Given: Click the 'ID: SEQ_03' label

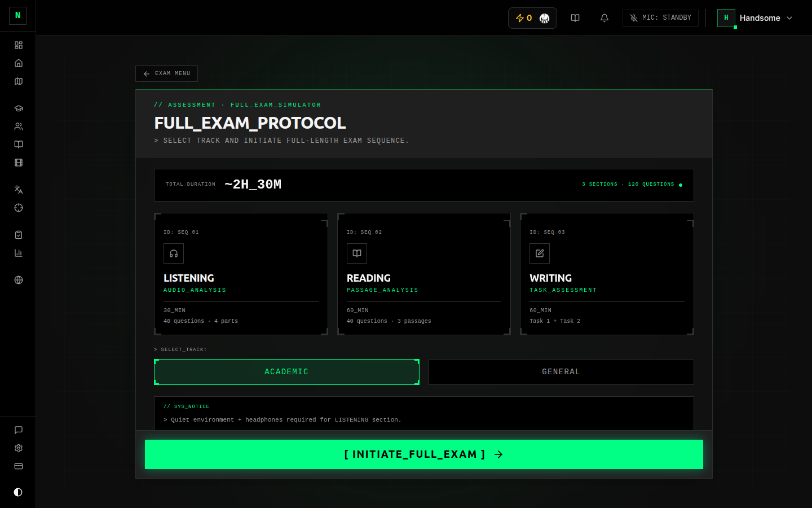Looking at the screenshot, I should (x=547, y=232).
